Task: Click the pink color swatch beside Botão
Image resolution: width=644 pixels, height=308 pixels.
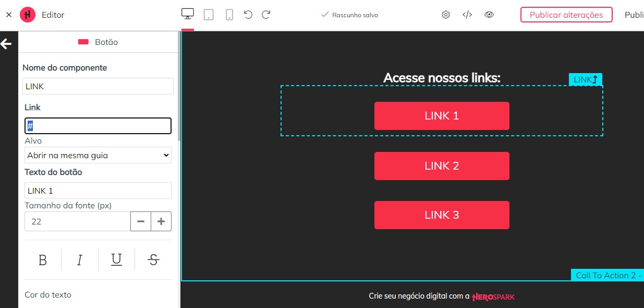Action: point(83,42)
